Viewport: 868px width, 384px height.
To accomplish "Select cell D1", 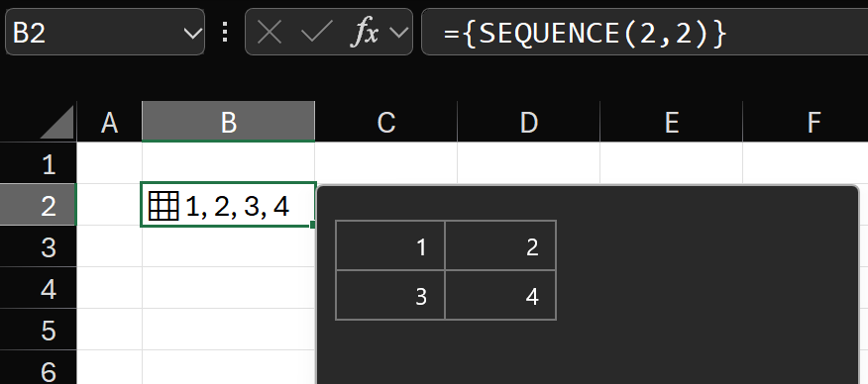I will (x=529, y=163).
